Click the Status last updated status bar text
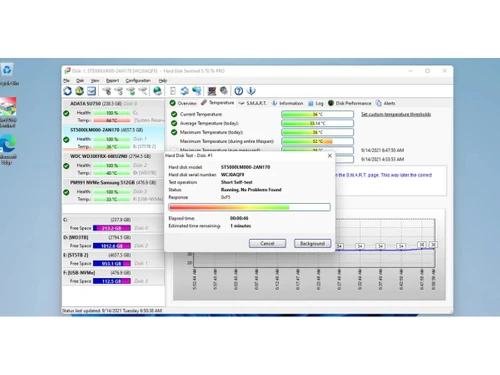Screen dimensions: 500x375 pyautogui.click(x=112, y=311)
